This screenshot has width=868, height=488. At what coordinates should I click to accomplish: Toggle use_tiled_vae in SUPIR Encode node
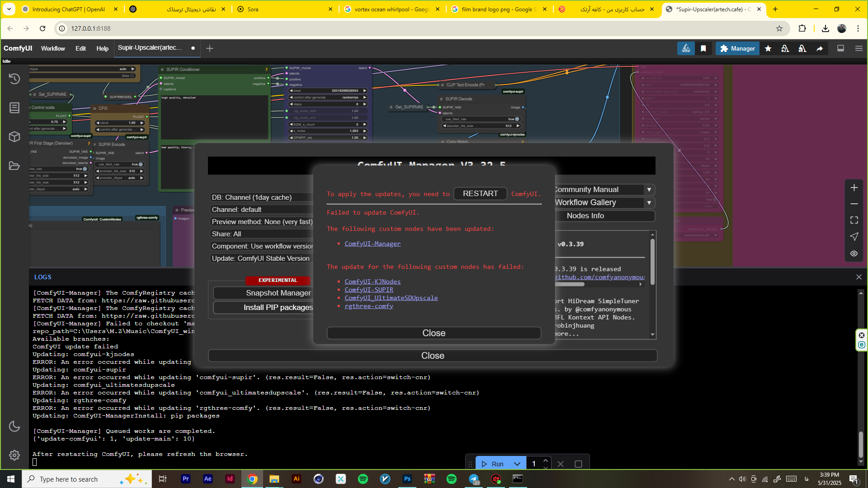140,164
